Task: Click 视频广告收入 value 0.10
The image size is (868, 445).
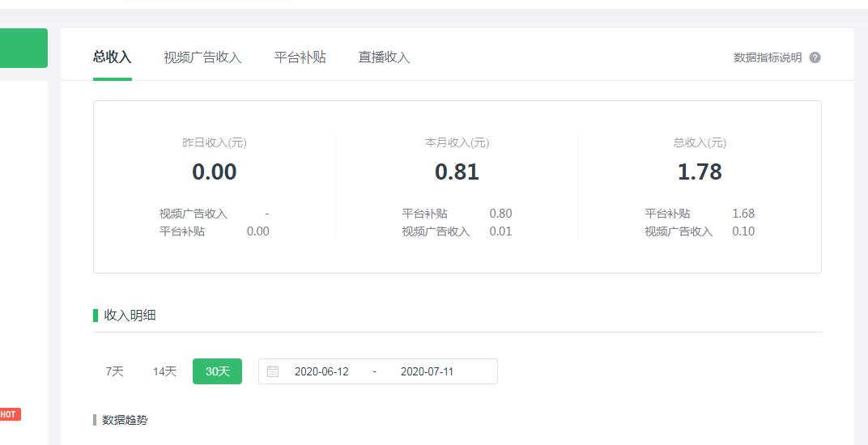Action: (743, 231)
